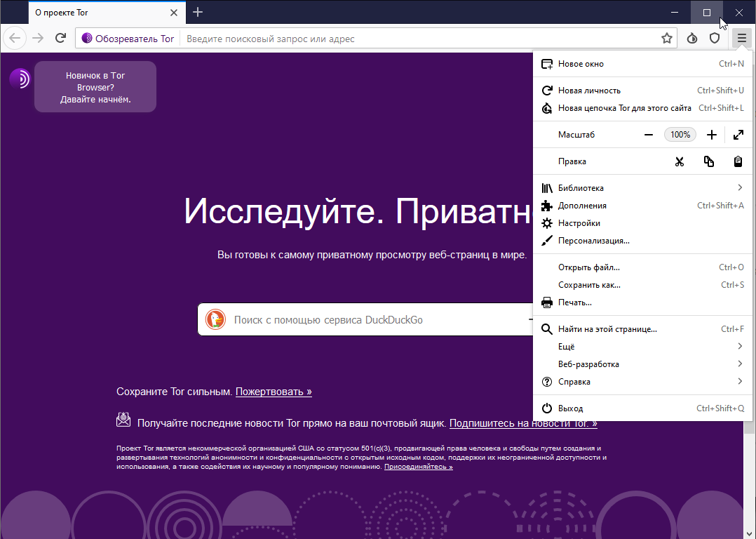The width and height of the screenshot is (756, 539).
Task: Reload the current page
Action: (60, 38)
